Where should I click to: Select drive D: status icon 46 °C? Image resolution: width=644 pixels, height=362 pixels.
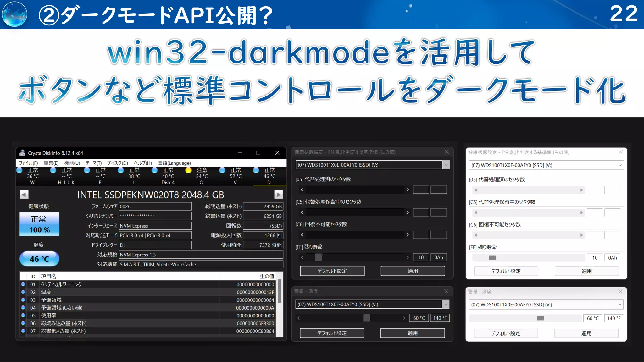[256, 170]
